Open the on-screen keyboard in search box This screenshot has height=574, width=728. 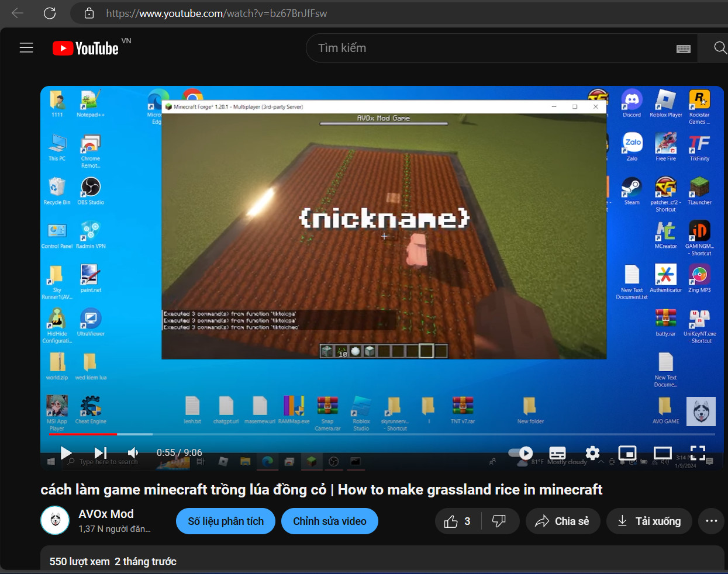(x=683, y=49)
